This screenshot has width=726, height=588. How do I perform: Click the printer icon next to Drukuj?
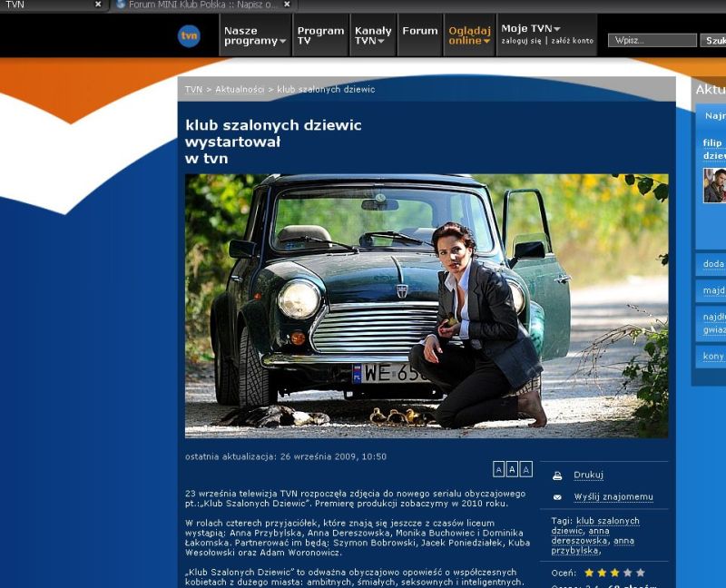tap(557, 475)
